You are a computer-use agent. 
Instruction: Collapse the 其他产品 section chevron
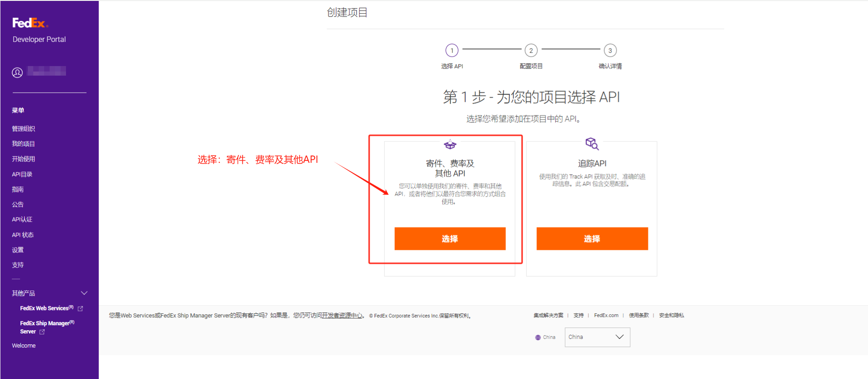coord(84,293)
